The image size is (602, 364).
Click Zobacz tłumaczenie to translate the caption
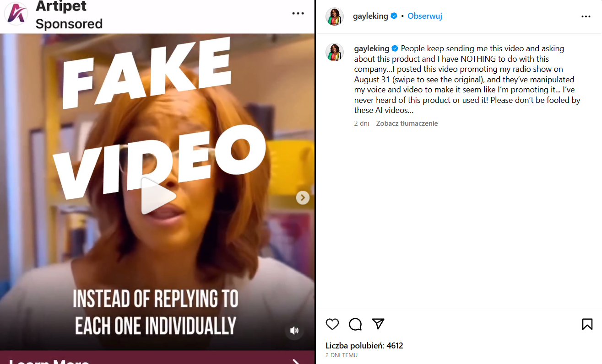coord(407,123)
